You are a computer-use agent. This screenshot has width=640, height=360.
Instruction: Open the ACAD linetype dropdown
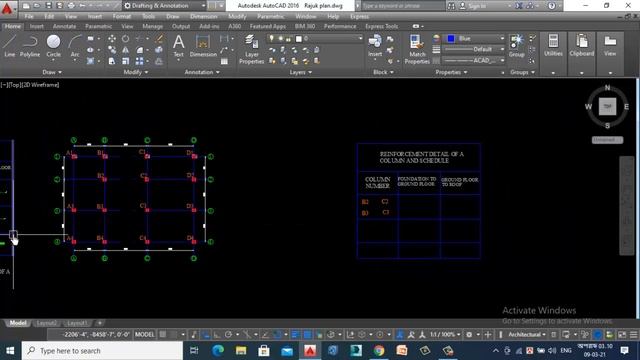[x=474, y=60]
